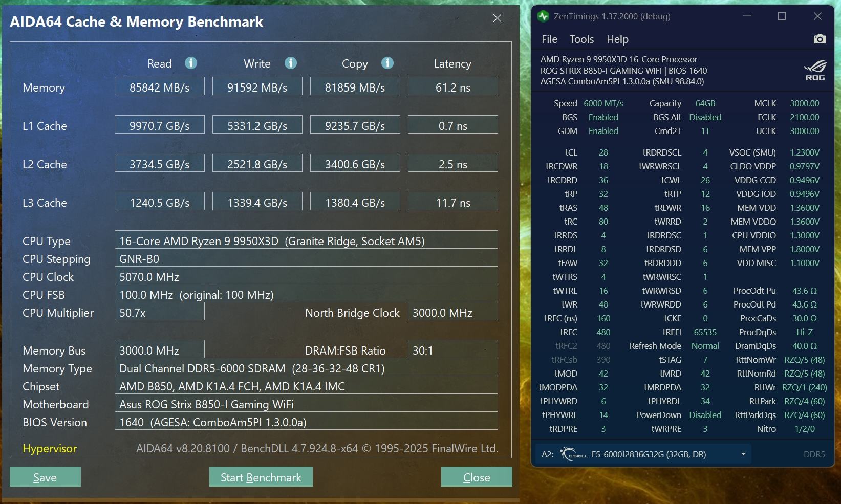Select Memory Latency value 61.2 ns
Image resolution: width=841 pixels, height=504 pixels.
pyautogui.click(x=453, y=86)
